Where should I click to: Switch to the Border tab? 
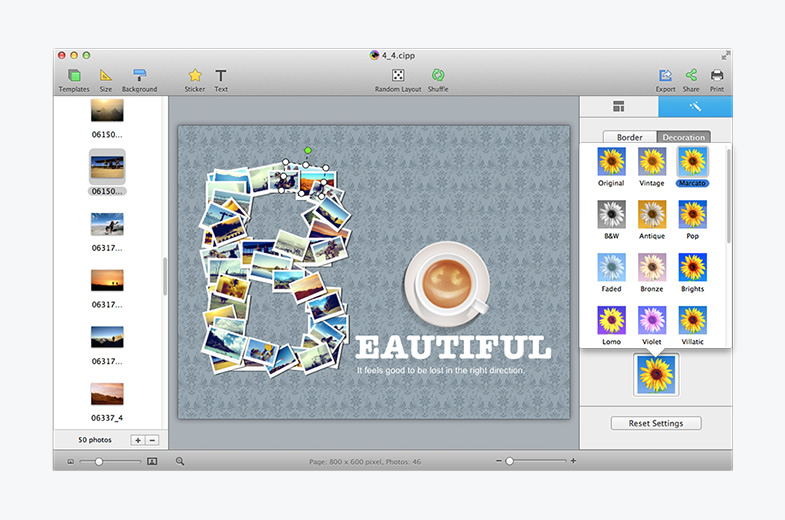(630, 137)
